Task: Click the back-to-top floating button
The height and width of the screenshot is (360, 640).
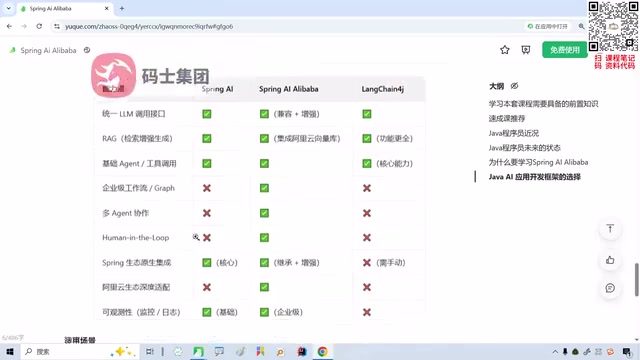Action: pos(610,229)
